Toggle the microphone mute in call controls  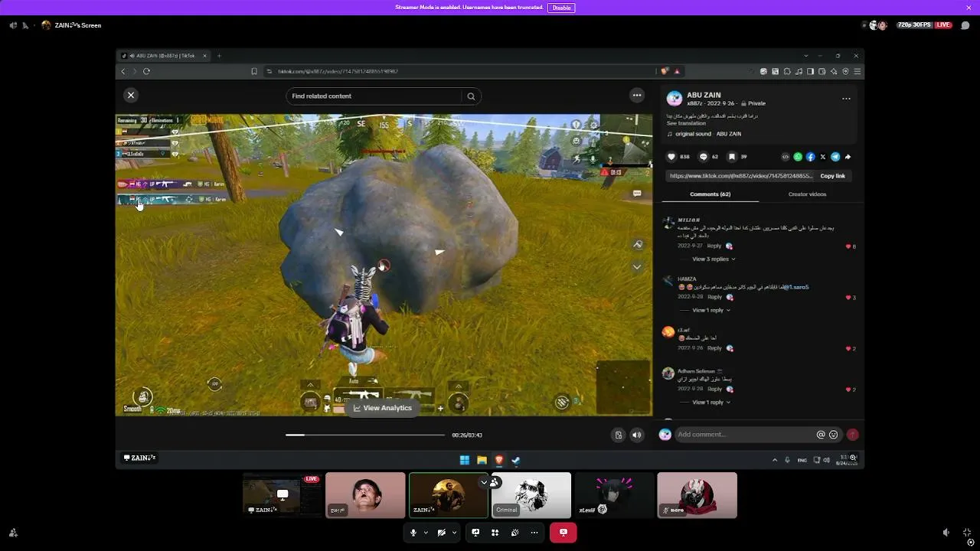(x=413, y=533)
